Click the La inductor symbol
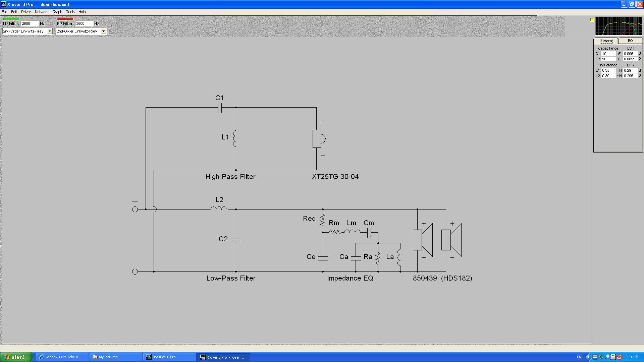Screen dimensions: 644x362 click(399, 257)
